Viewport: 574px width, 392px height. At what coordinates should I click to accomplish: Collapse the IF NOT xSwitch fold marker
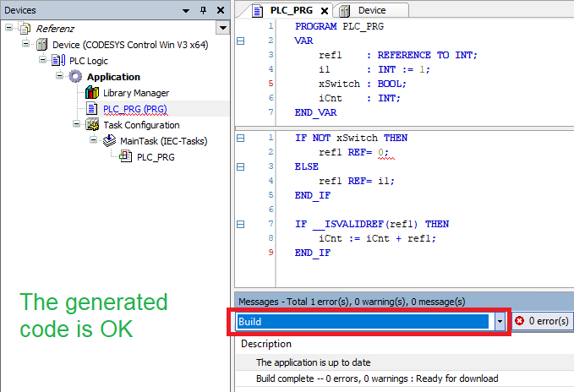point(241,138)
